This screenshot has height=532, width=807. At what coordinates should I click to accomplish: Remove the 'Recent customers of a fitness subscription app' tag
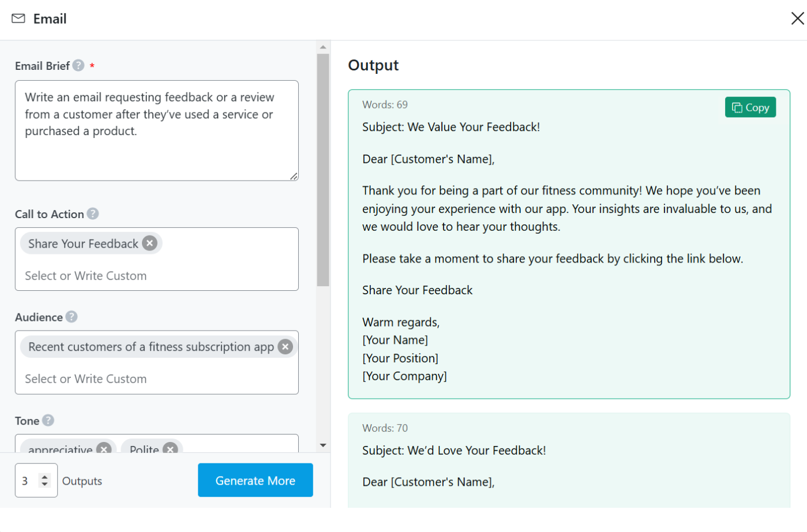click(286, 346)
